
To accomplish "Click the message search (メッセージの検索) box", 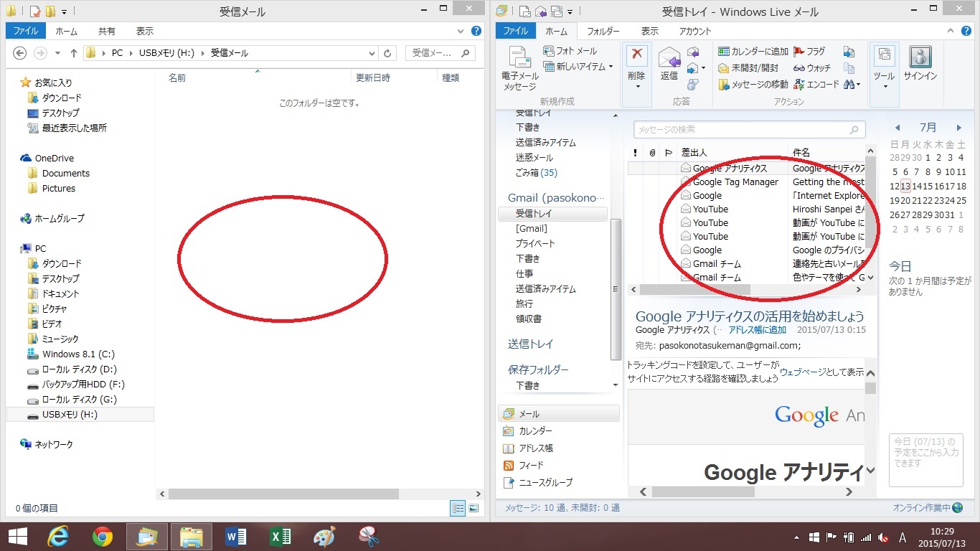I will (750, 130).
